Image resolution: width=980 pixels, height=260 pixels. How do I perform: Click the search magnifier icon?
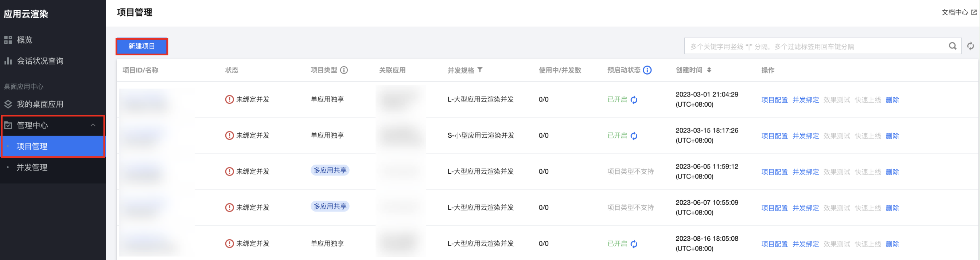pos(952,46)
